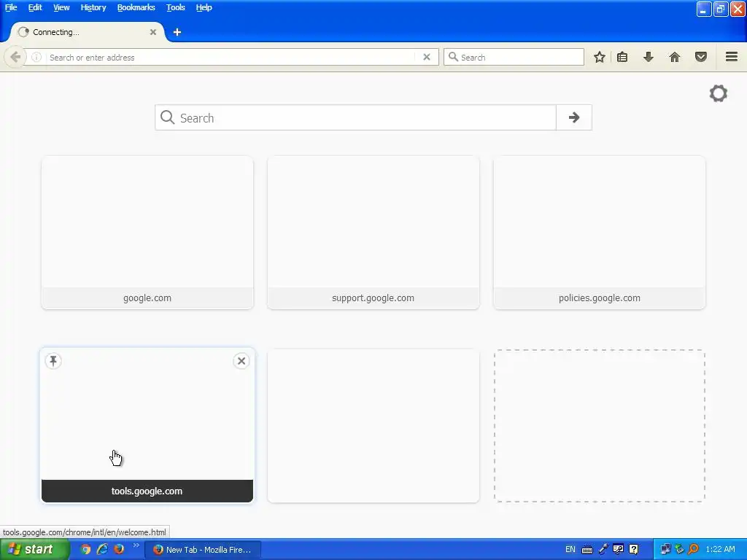The width and height of the screenshot is (747, 560).
Task: Click the network computers tray icon
Action: [665, 550]
